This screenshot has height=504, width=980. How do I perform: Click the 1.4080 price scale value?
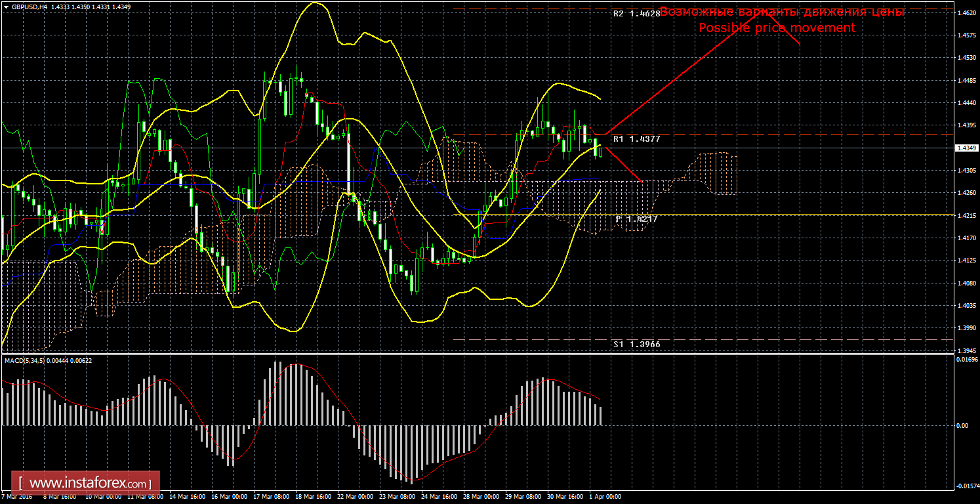click(966, 283)
